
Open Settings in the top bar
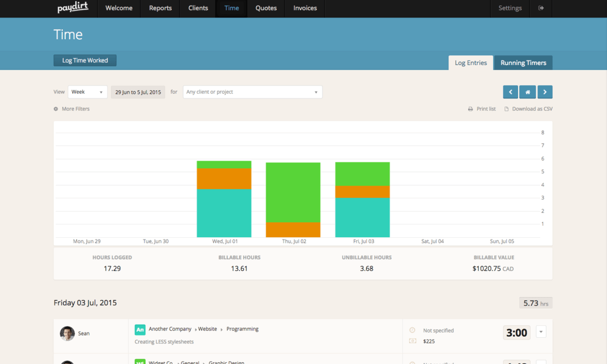point(510,8)
